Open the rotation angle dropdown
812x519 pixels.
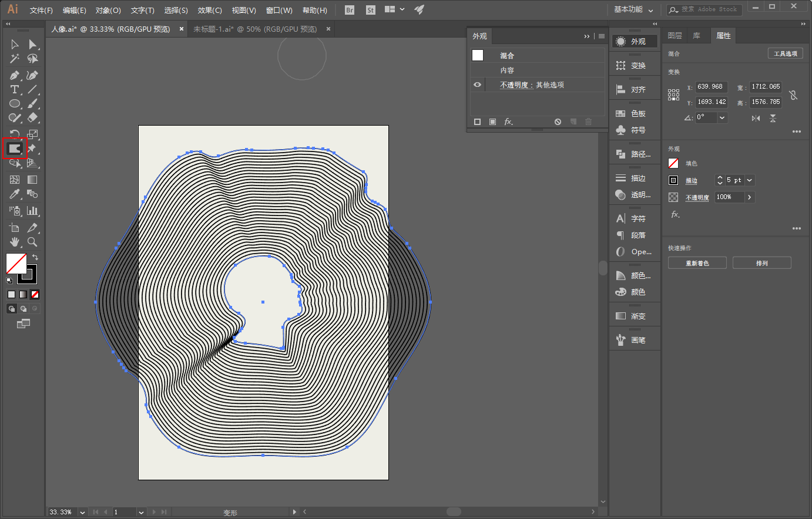point(722,117)
